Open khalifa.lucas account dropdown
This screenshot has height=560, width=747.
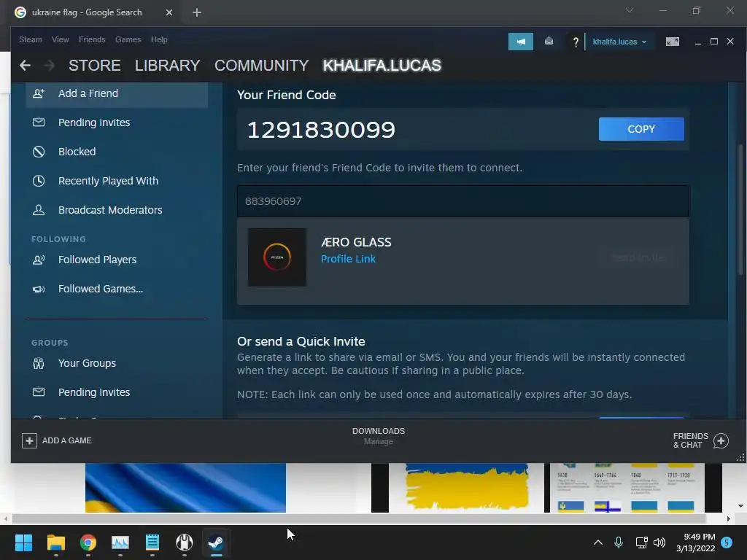619,42
